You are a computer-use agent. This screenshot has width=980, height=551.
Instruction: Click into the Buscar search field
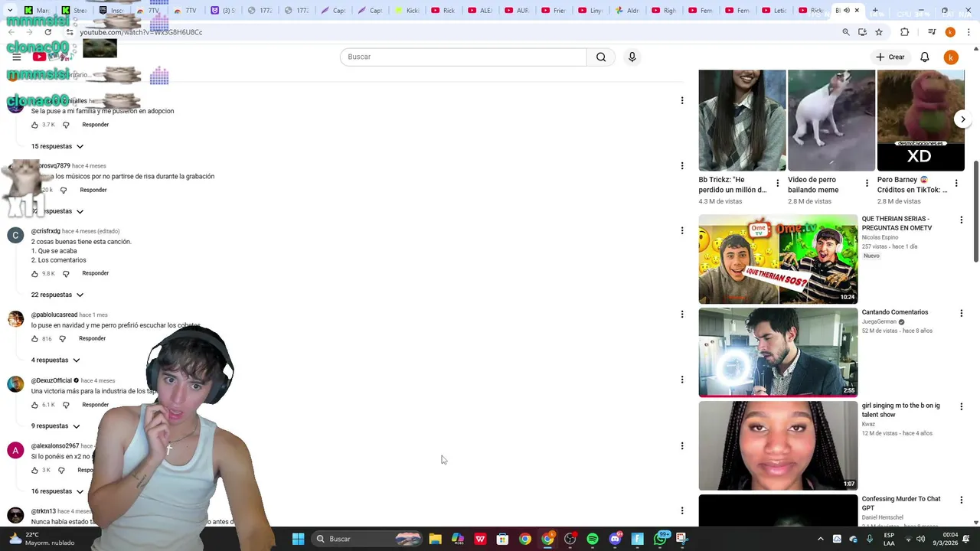coord(463,57)
